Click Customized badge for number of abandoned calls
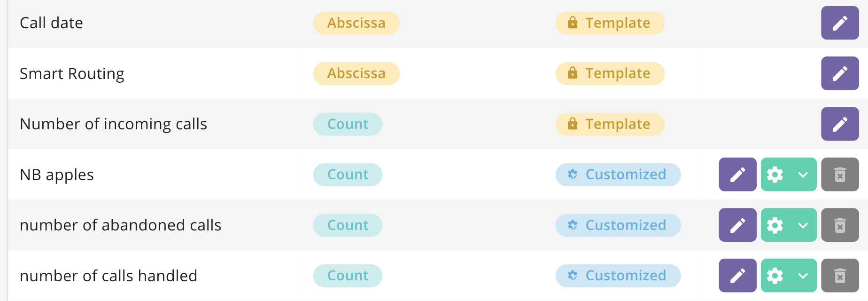Viewport: 868px width, 301px height. [x=618, y=225]
